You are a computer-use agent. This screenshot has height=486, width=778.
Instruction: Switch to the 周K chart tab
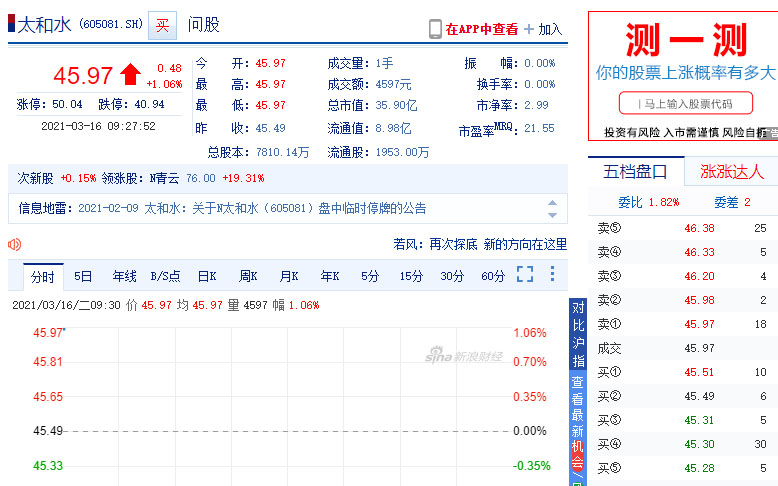pyautogui.click(x=248, y=276)
